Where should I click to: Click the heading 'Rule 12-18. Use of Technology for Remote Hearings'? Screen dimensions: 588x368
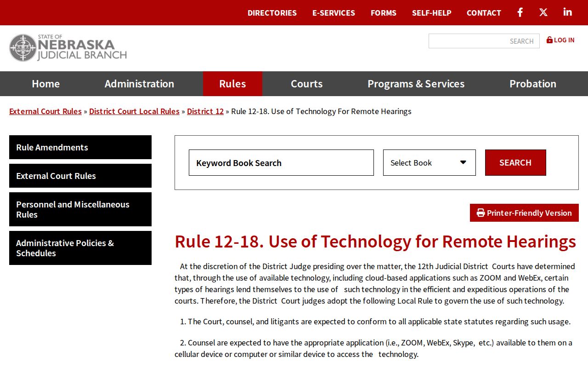pos(375,241)
